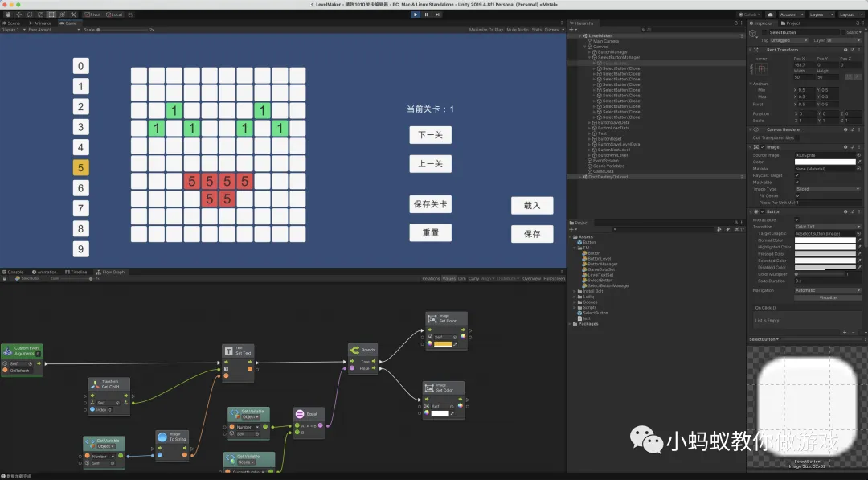Screen dimensions: 868x480
Task: Open the Rect Transform preset icon
Action: tap(853, 50)
